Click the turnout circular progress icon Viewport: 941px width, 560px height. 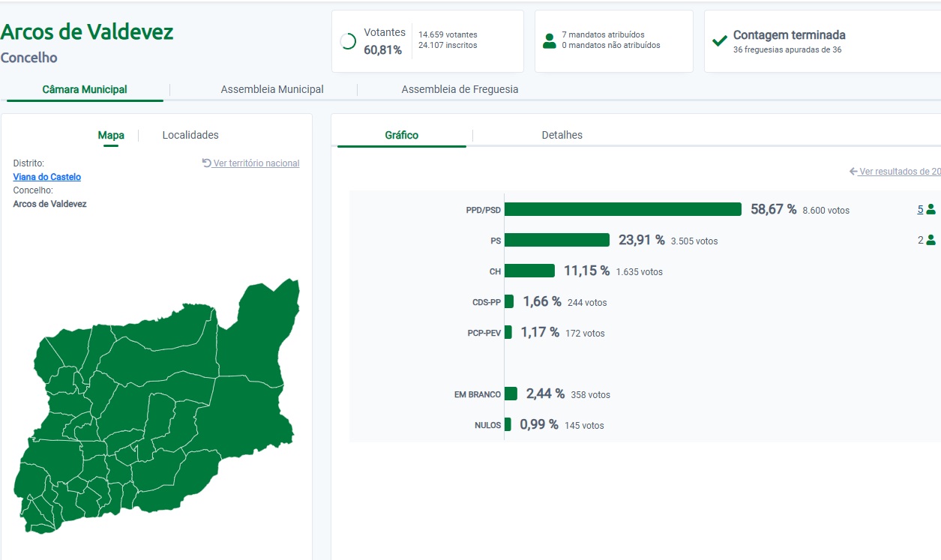coord(348,41)
